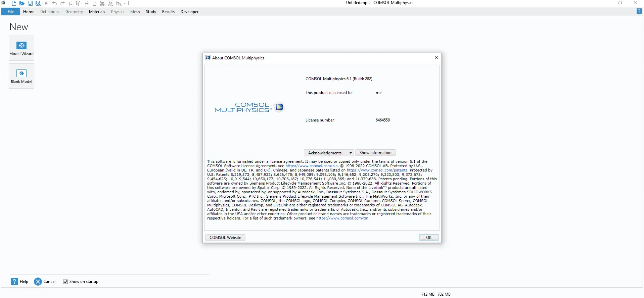Click the Run play arrow icon
The image size is (644, 298).
[x=47, y=3]
